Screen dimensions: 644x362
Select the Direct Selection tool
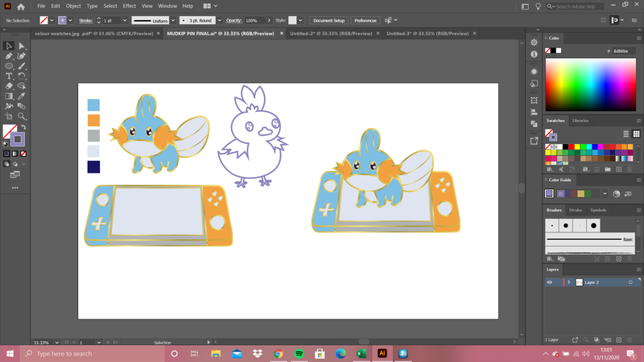(x=22, y=46)
